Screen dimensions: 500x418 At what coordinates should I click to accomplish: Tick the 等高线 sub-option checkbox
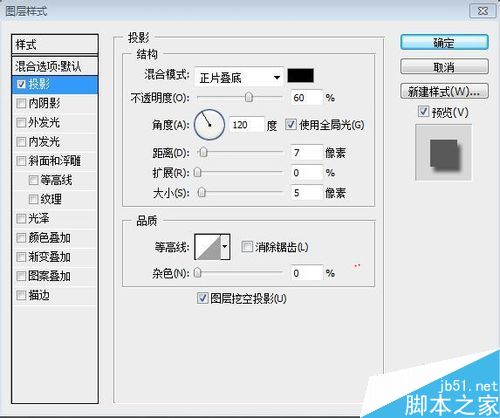point(33,180)
